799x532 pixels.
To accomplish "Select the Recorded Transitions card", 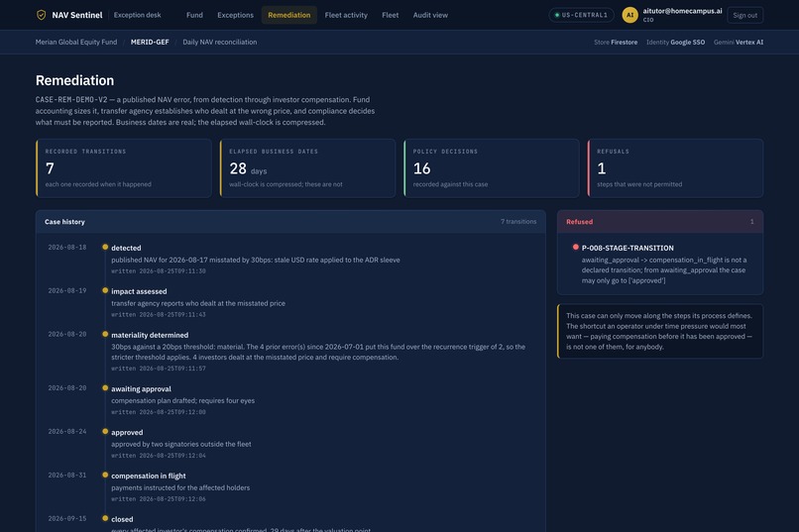I will pyautogui.click(x=124, y=168).
